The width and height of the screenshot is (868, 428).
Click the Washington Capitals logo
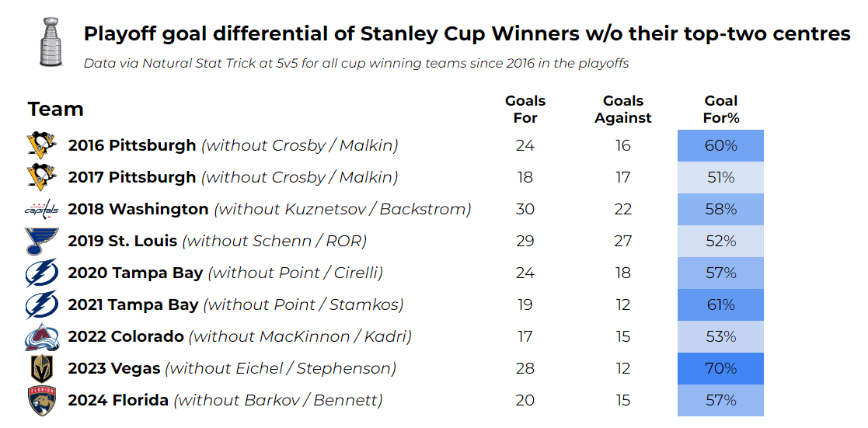click(42, 210)
